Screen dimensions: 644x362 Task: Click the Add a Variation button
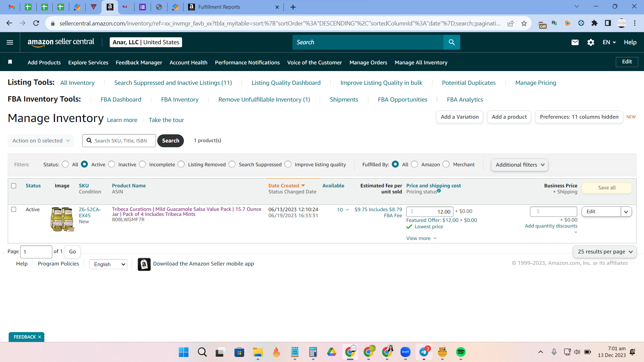click(x=460, y=117)
